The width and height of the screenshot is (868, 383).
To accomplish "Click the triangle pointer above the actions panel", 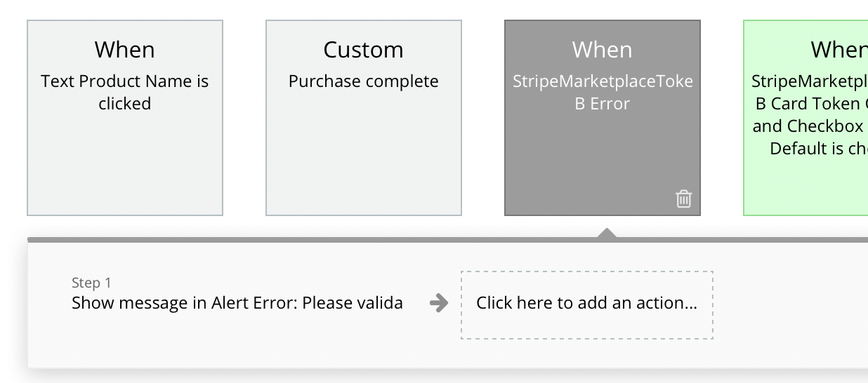I will pyautogui.click(x=607, y=233).
